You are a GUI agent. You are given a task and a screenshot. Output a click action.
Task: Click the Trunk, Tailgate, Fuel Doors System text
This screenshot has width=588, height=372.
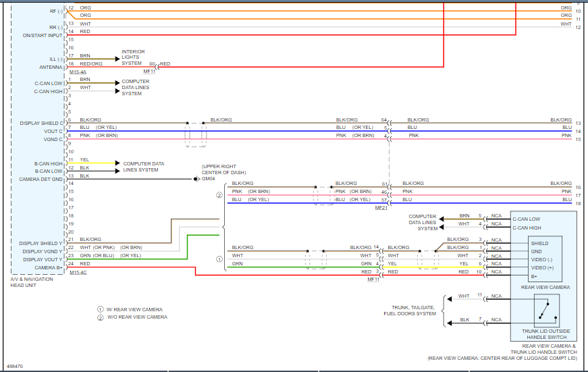pyautogui.click(x=410, y=311)
